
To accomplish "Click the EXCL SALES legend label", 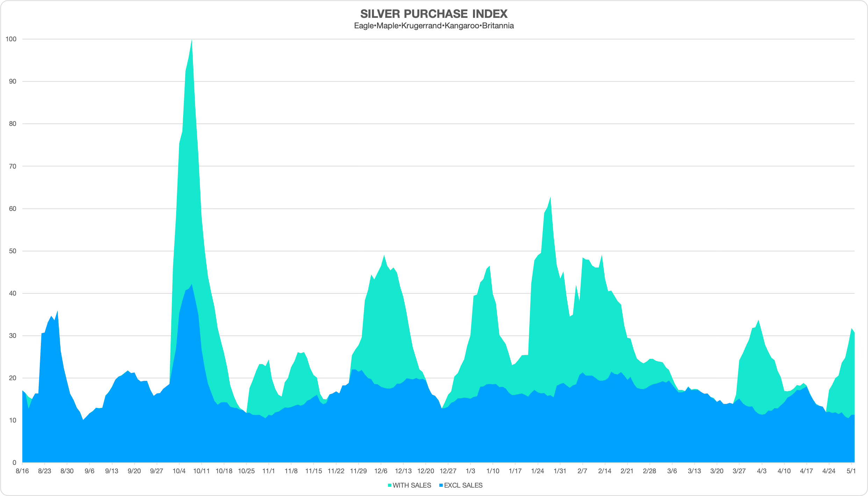I will click(463, 486).
